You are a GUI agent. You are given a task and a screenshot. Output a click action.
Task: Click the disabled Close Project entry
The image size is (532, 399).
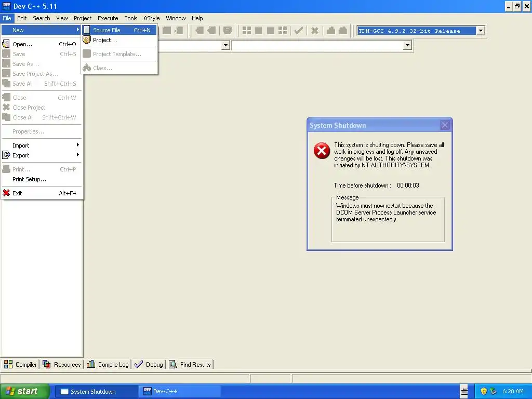pos(42,108)
